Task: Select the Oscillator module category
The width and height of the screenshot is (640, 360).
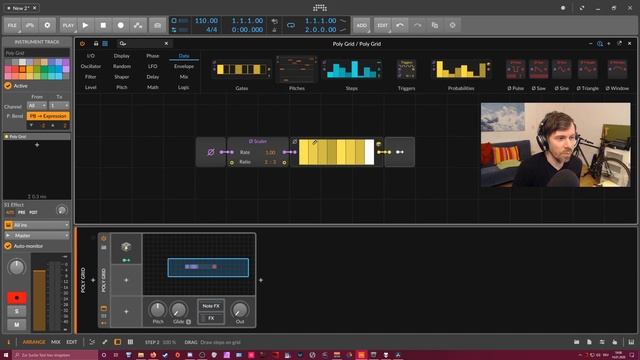Action: (x=91, y=66)
